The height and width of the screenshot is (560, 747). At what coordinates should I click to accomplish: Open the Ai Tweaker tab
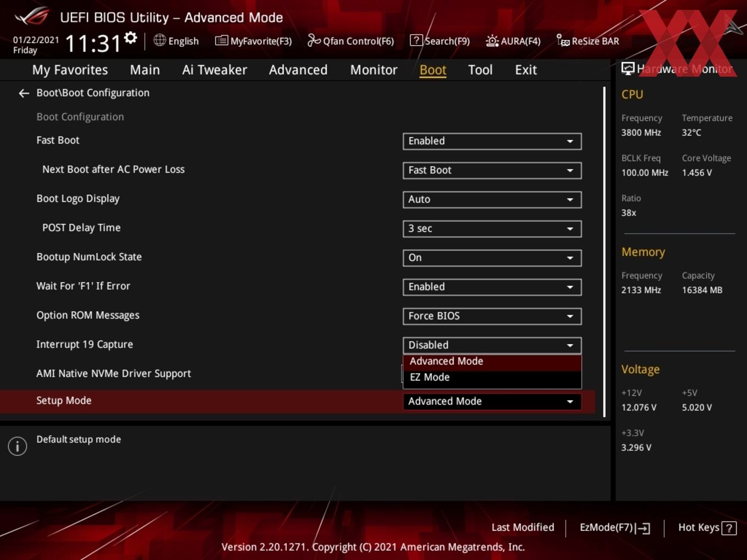pyautogui.click(x=215, y=70)
